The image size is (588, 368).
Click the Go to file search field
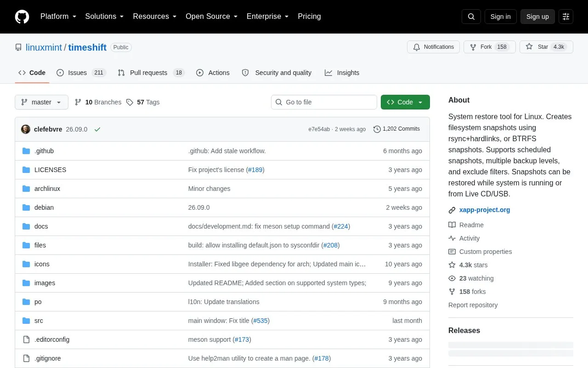coord(324,102)
